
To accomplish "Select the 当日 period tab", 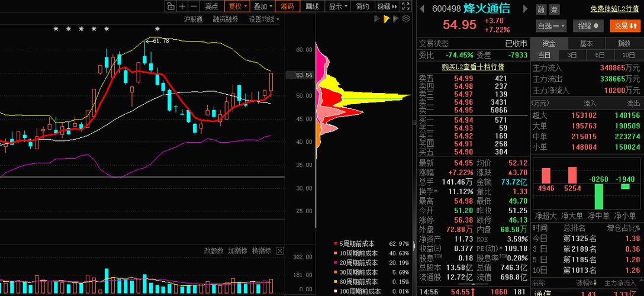I will coord(545,55).
